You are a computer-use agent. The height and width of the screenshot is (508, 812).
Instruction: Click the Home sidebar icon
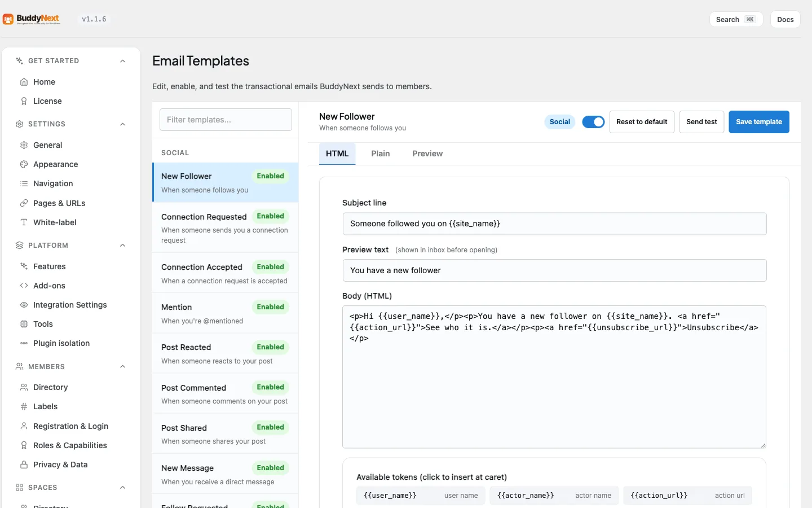click(x=24, y=82)
